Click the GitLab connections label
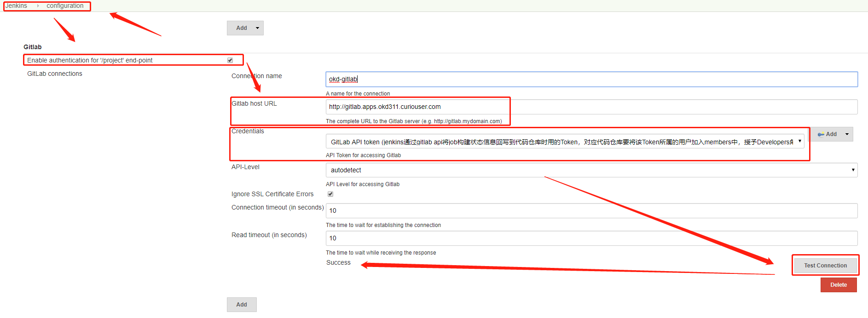 55,74
